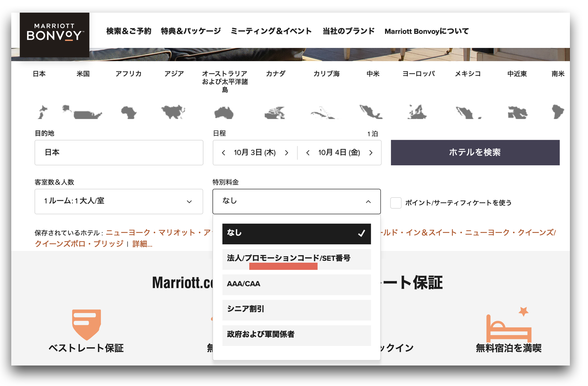Select the 日本 map icon
Viewport: 588px width, 386px height.
click(42, 112)
